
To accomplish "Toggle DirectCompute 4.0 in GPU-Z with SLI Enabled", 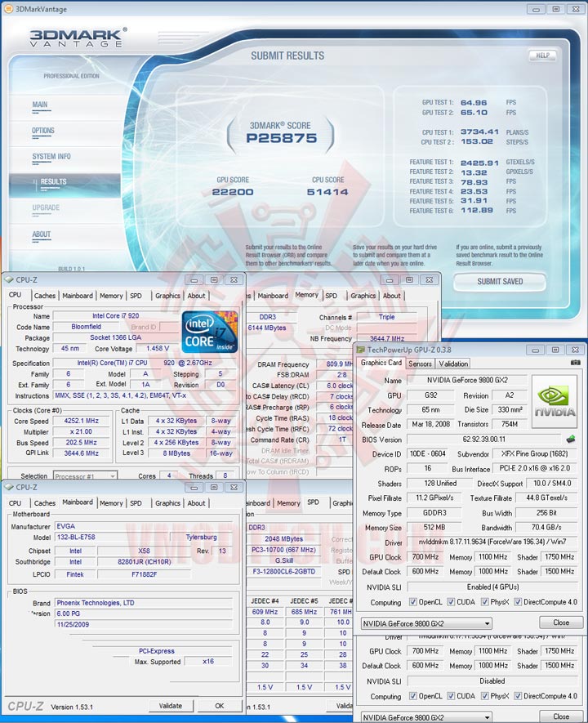I will pos(518,602).
